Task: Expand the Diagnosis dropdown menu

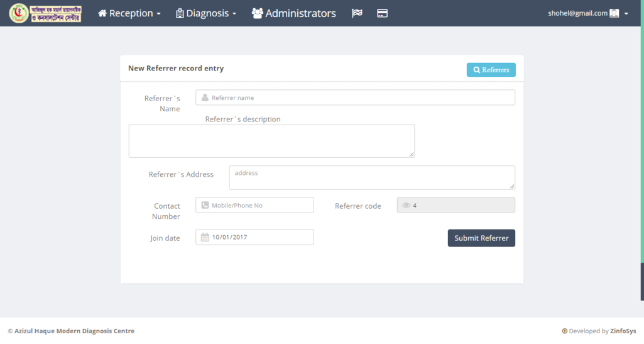Action: [206, 13]
